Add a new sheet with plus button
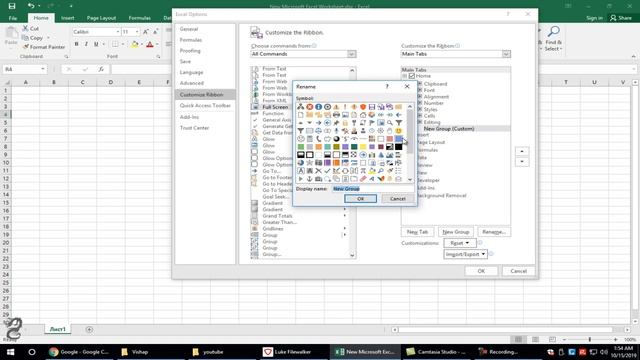Image resolution: width=640 pixels, height=360 pixels. click(x=89, y=329)
